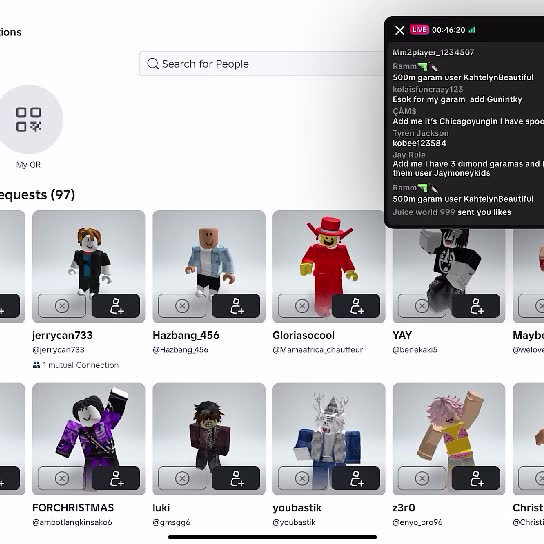This screenshot has width=544, height=544.
Task: Accept FORCHRISTMAS friend request
Action: (x=116, y=478)
